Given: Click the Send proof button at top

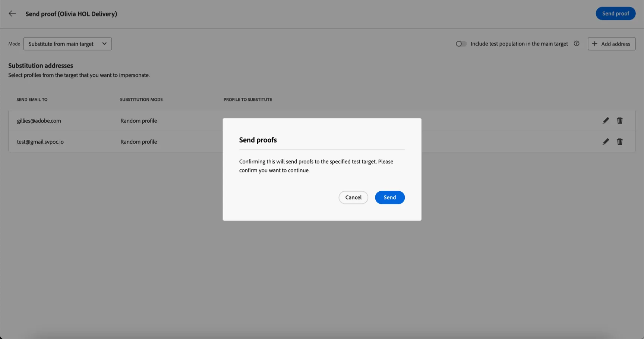Looking at the screenshot, I should coord(616,13).
